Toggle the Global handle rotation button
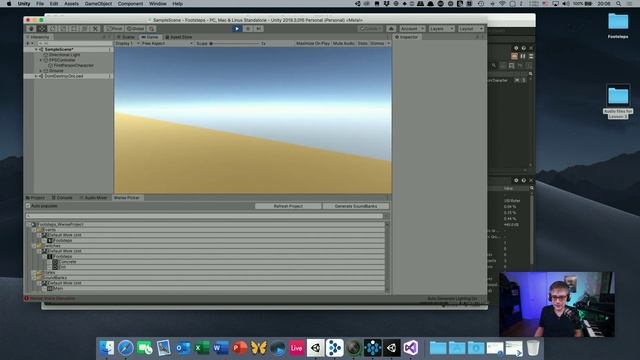640x360 pixels. [135, 29]
